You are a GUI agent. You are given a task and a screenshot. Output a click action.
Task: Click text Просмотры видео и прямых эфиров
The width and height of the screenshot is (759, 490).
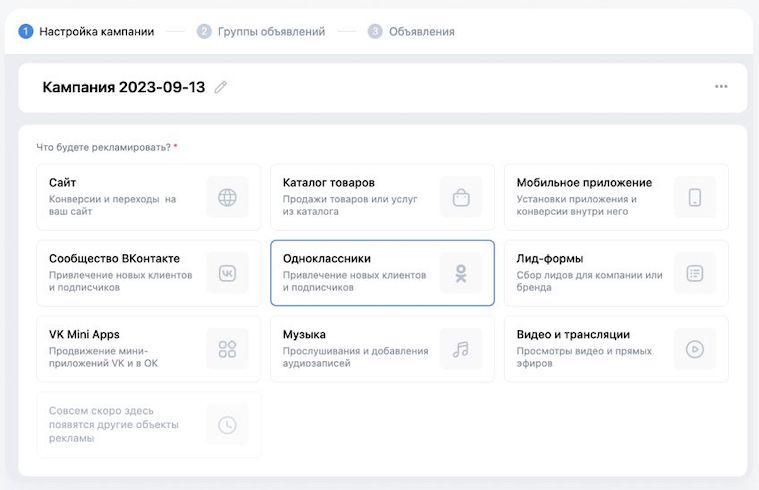tap(584, 357)
